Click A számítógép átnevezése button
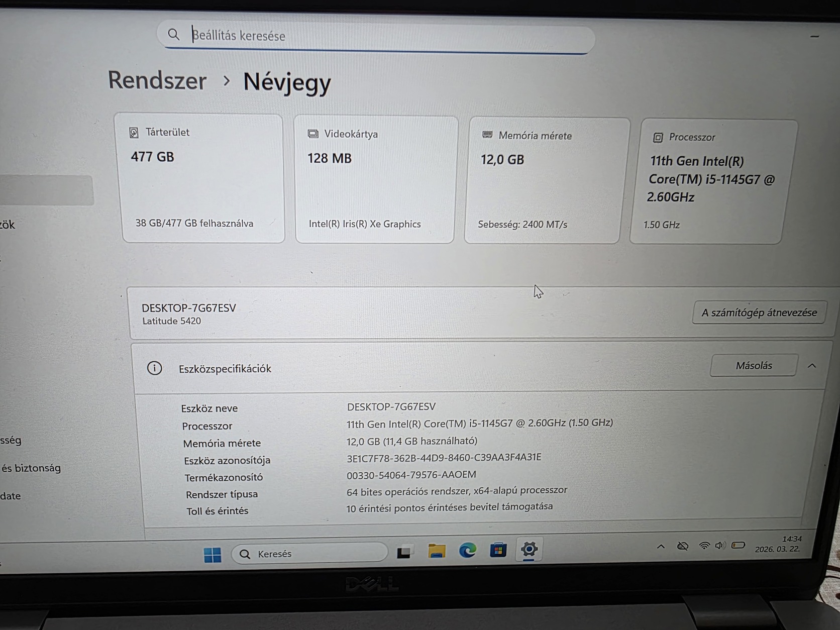840x630 pixels. (759, 312)
